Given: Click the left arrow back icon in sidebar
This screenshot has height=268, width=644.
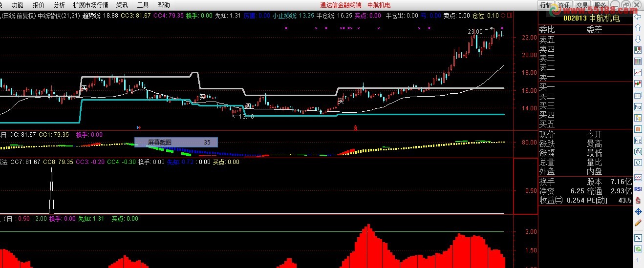Looking at the screenshot, I should (x=638, y=17).
